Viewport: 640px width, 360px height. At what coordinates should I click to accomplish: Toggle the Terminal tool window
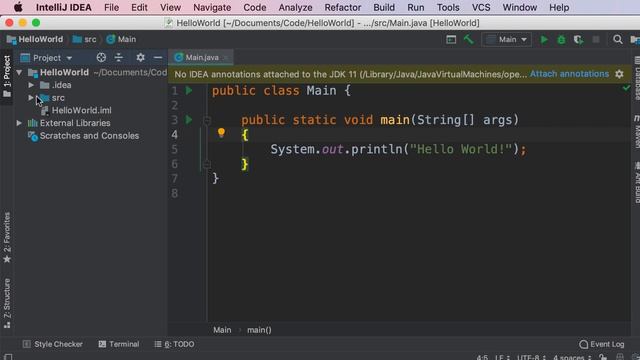click(119, 344)
